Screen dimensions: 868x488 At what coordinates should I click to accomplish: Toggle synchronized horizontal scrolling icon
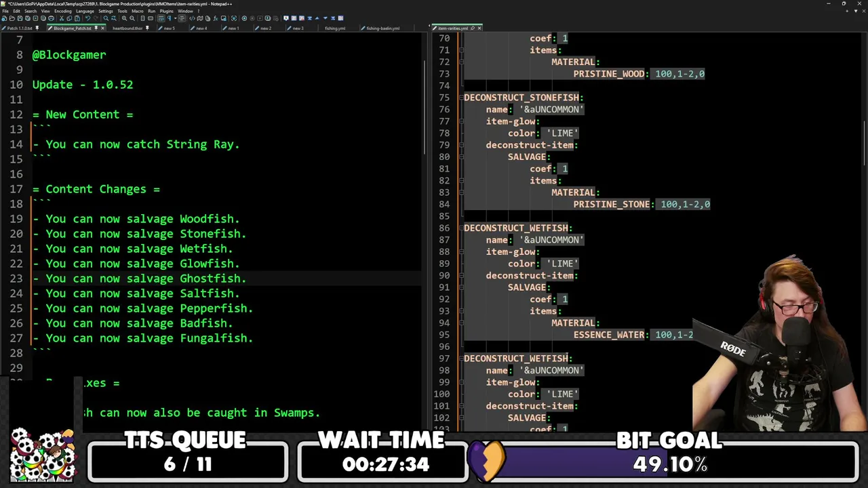pos(149,18)
